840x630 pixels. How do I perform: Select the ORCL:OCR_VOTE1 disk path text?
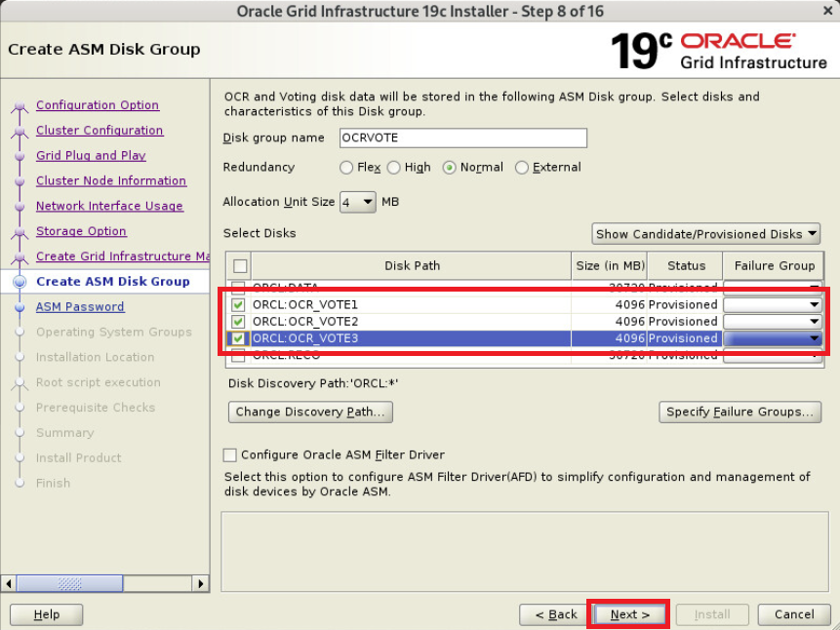[304, 305]
